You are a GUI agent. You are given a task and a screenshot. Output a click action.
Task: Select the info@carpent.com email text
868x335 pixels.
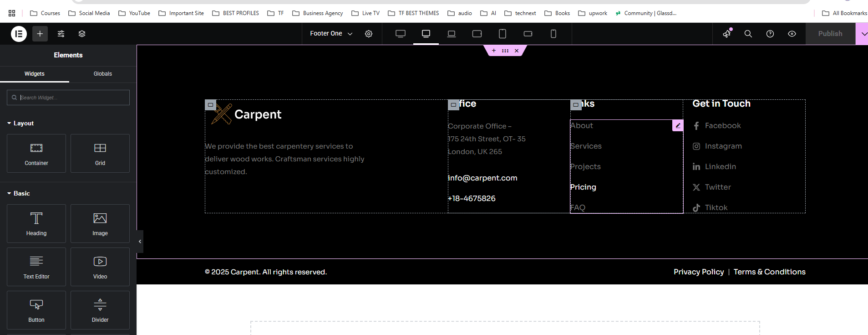tap(482, 178)
